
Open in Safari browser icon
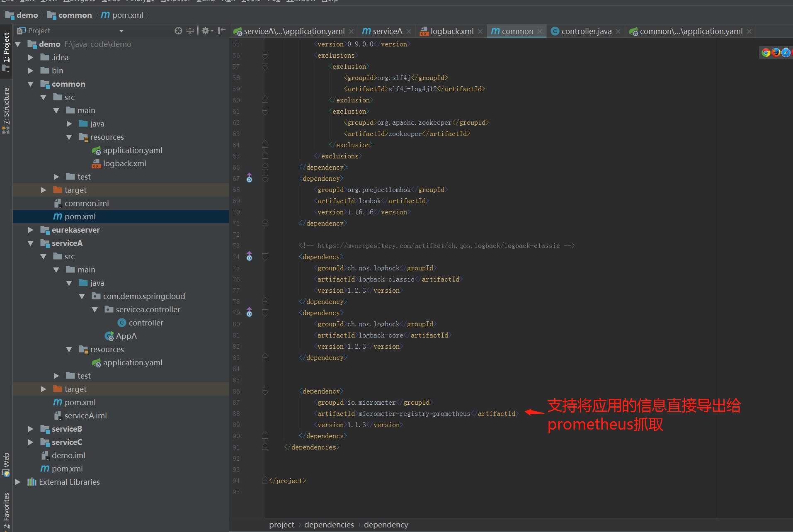point(786,53)
